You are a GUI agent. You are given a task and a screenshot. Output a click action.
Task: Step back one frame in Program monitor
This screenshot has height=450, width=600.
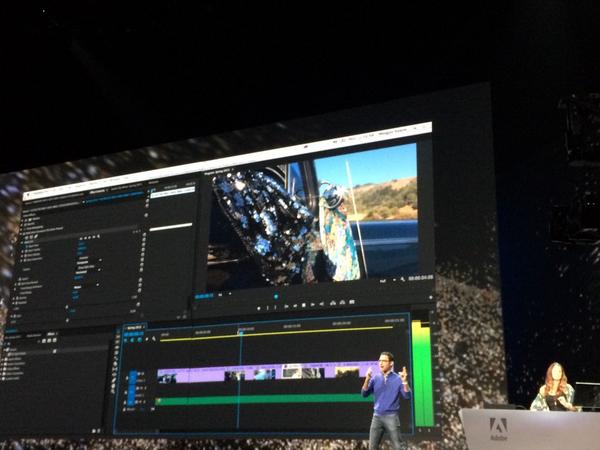[x=295, y=306]
